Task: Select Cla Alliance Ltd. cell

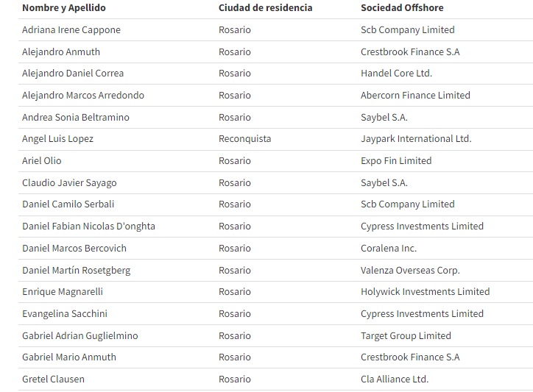Action: (395, 379)
